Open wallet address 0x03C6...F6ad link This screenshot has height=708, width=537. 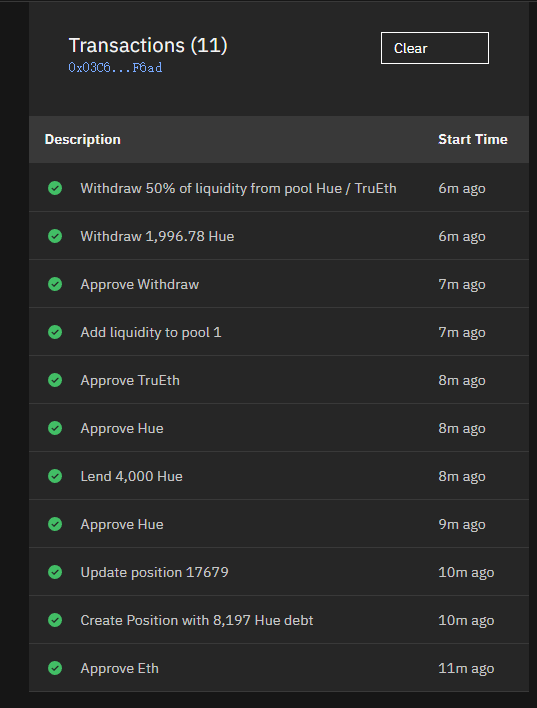tap(115, 68)
